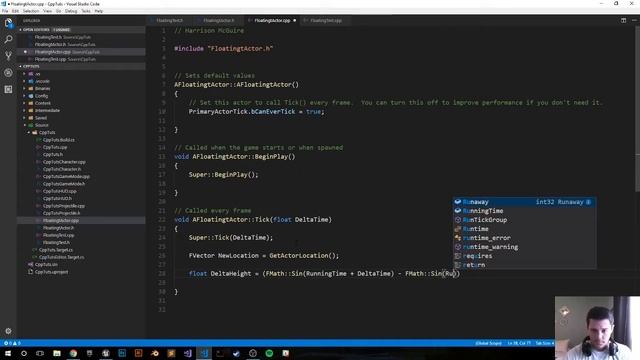Switch to the FloatingText.cpp editor tab

click(325, 20)
